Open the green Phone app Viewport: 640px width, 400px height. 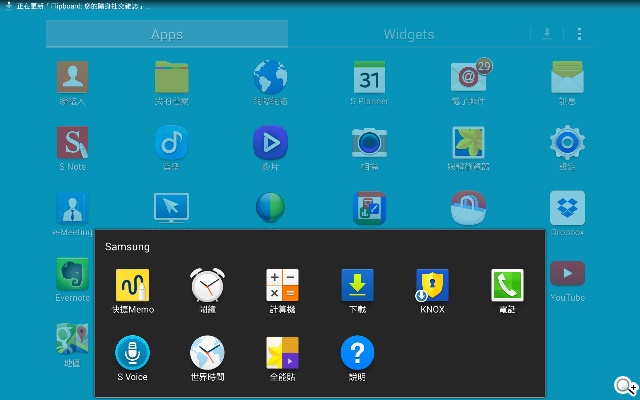tap(507, 286)
